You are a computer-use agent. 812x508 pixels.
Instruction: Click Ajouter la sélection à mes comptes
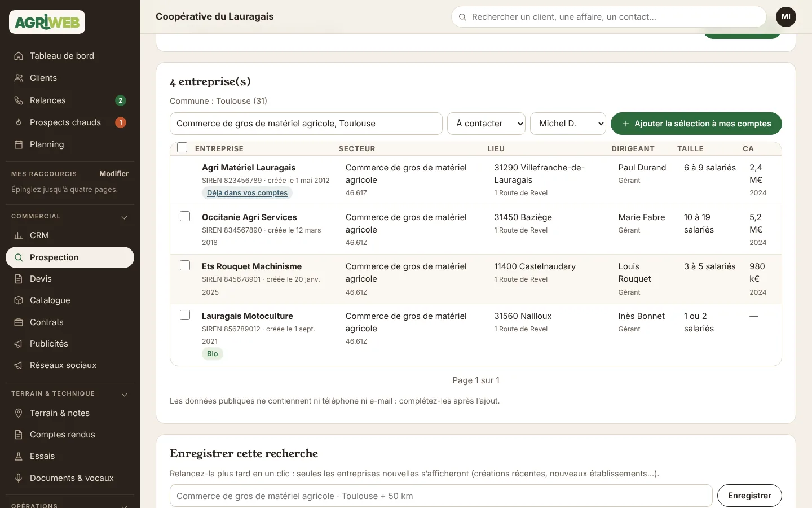696,124
